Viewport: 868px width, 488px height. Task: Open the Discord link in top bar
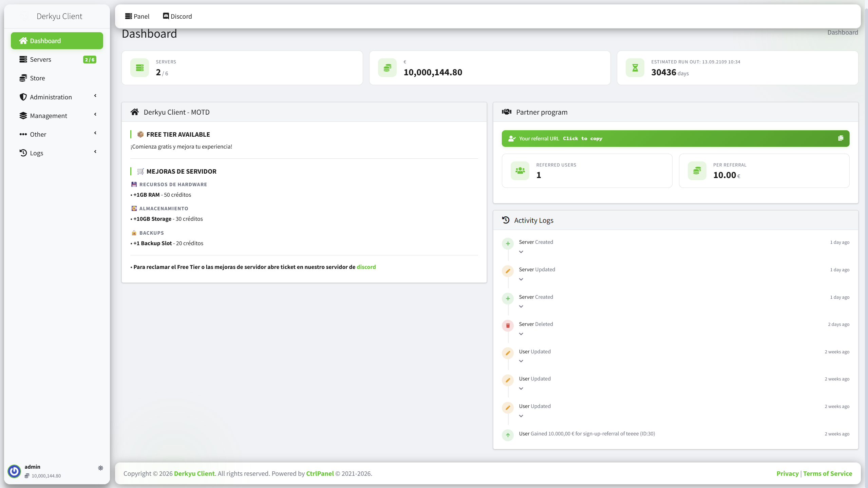(x=177, y=16)
